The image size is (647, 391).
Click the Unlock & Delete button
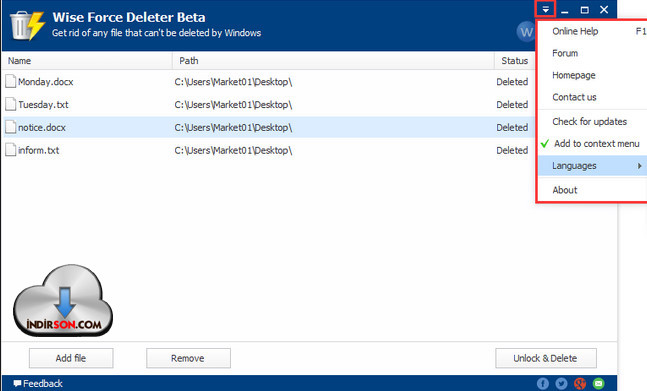click(x=545, y=358)
